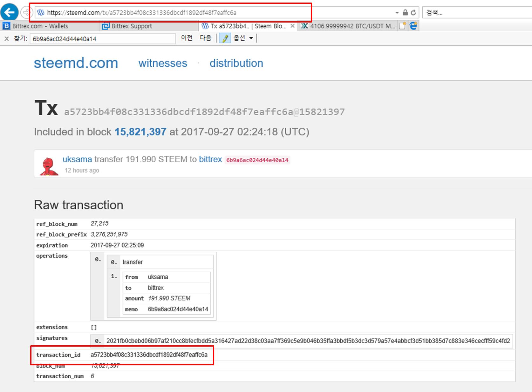Reload the page with refresh icon

click(x=413, y=13)
